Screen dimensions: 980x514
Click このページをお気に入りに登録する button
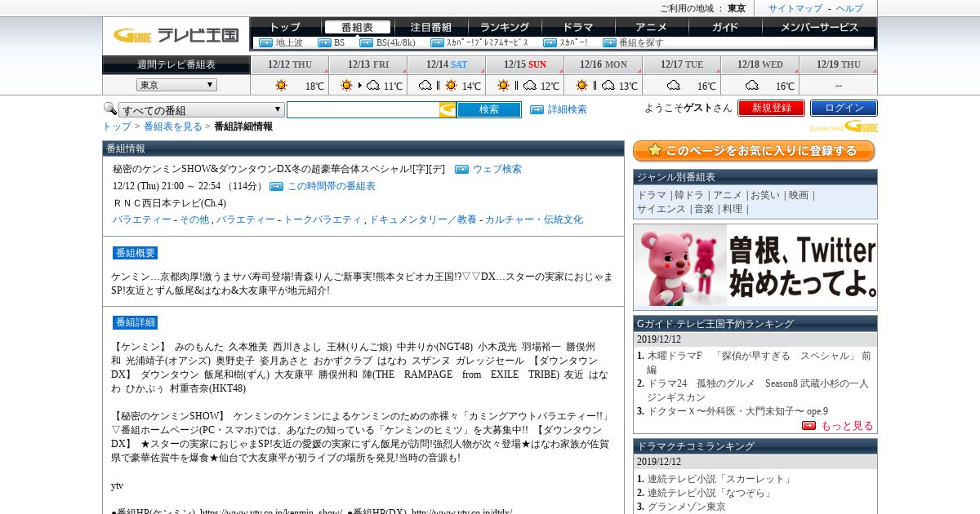point(754,151)
